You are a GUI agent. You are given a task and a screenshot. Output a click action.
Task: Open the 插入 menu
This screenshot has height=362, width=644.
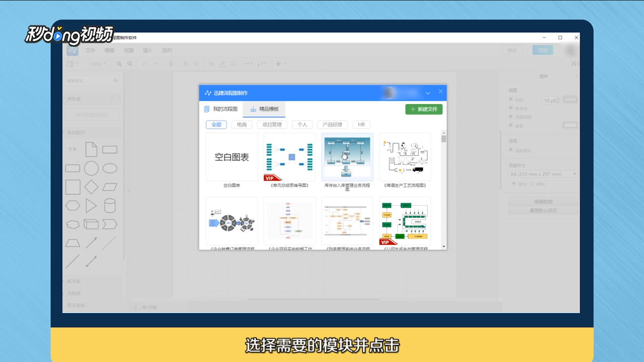[148, 50]
